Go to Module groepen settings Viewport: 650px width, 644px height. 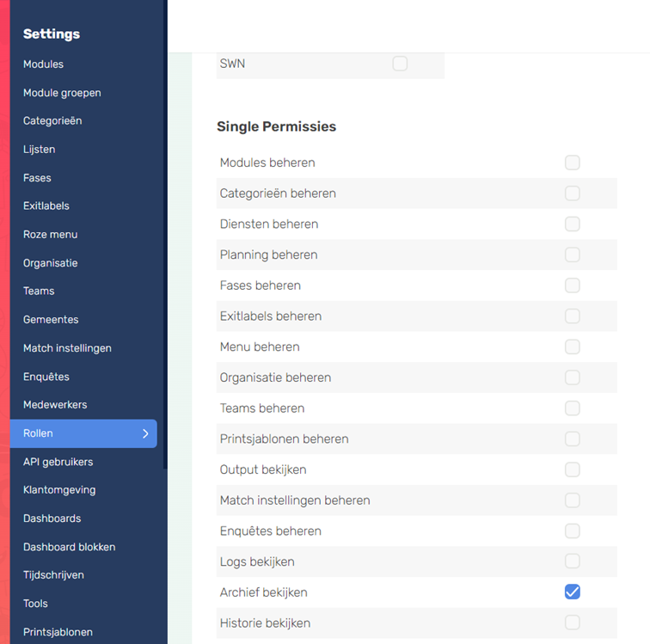[62, 93]
